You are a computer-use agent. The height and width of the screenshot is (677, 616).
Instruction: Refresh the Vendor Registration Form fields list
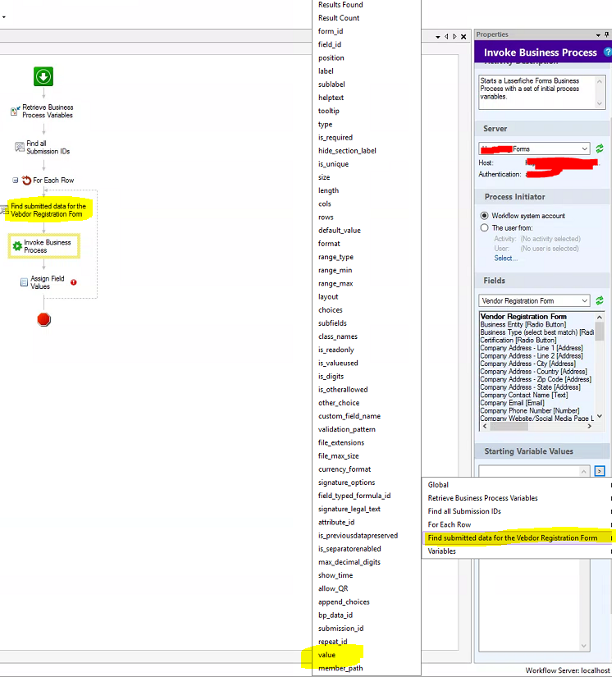pos(600,300)
